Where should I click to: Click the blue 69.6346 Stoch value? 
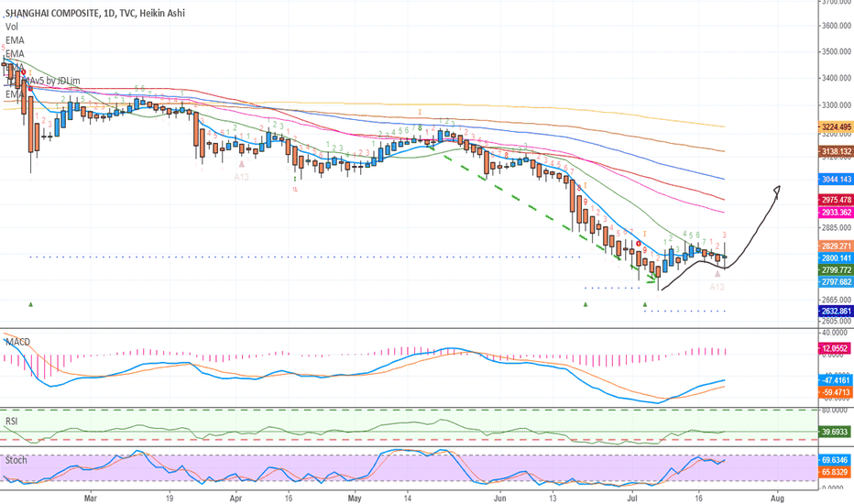pos(835,460)
